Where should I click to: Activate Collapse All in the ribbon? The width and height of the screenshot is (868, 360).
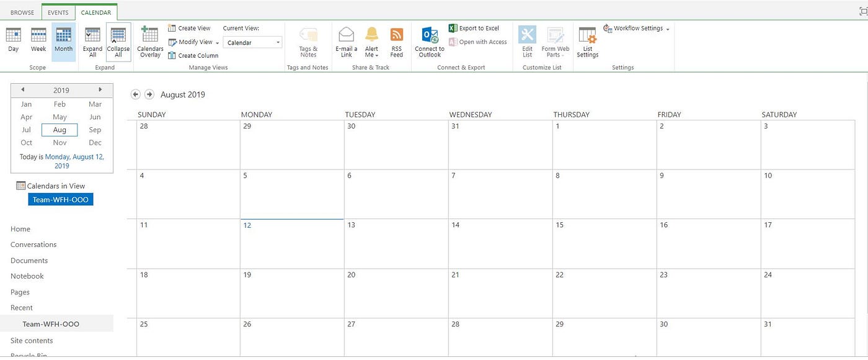click(118, 40)
